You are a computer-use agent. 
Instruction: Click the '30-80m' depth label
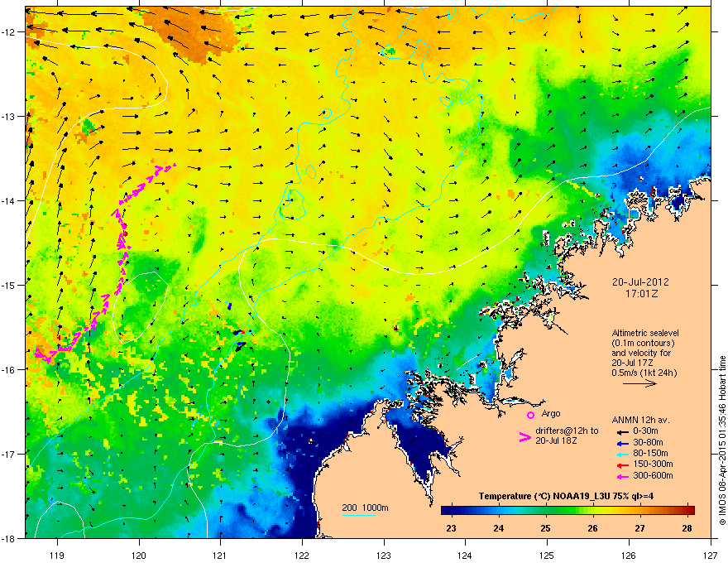tap(648, 443)
